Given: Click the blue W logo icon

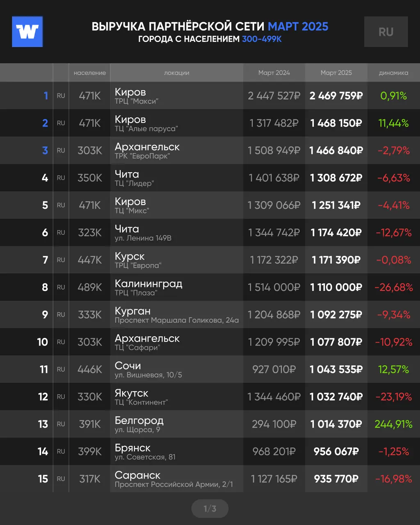Looking at the screenshot, I should (x=27, y=32).
